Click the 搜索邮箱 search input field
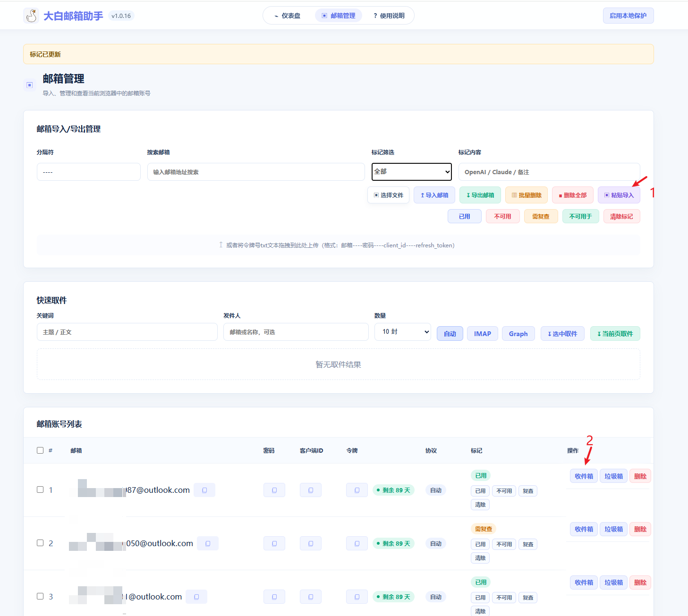Screen dimensions: 688x616 256,172
